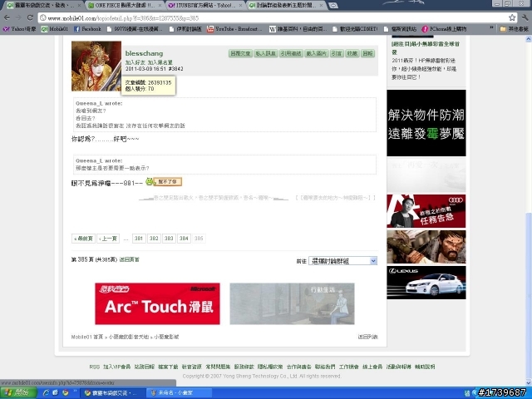
Task: Click the insert image green button
Action: (317, 53)
